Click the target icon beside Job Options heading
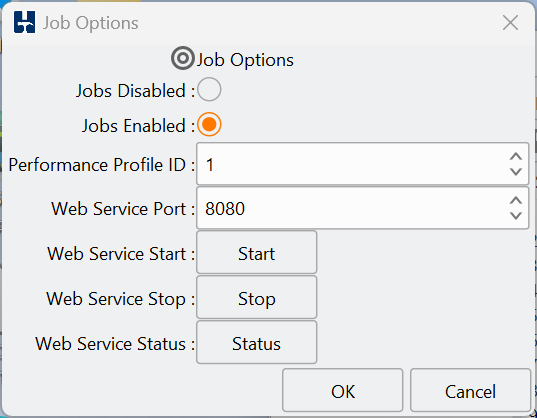The width and height of the screenshot is (537, 418). [183, 58]
